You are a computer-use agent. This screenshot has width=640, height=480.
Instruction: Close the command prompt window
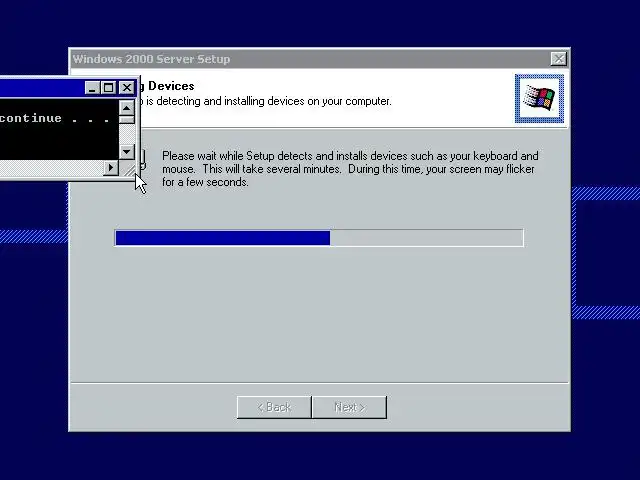click(x=127, y=87)
